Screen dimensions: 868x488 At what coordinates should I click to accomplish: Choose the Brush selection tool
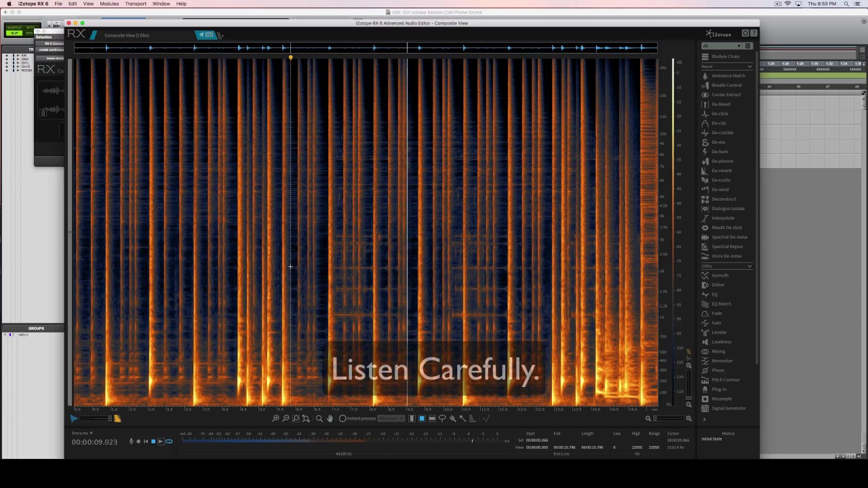[452, 419]
